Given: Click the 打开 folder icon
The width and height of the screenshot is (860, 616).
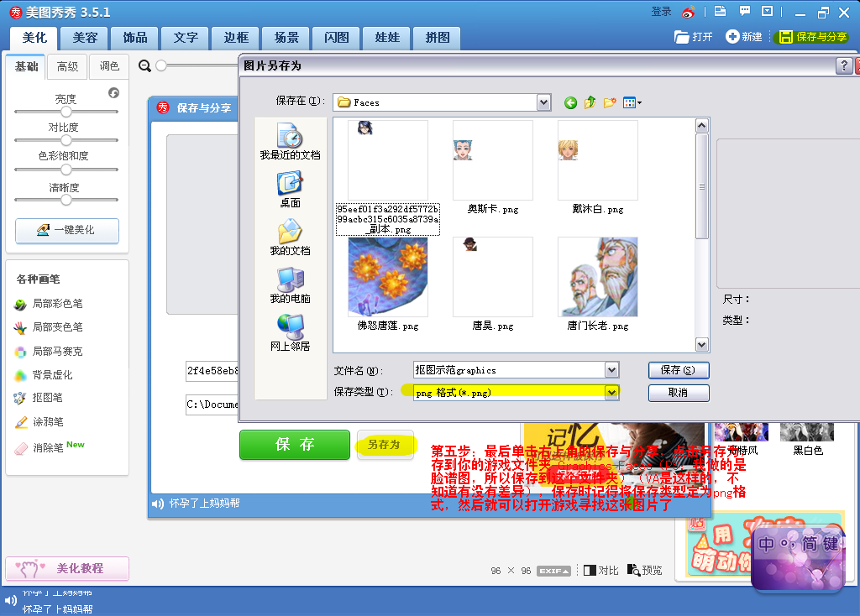Looking at the screenshot, I should 681,37.
